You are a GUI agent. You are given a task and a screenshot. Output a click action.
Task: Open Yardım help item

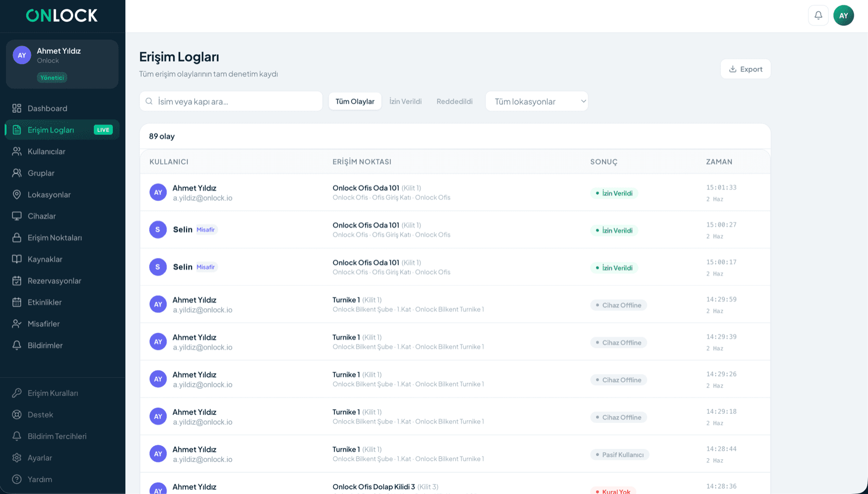tap(62, 479)
